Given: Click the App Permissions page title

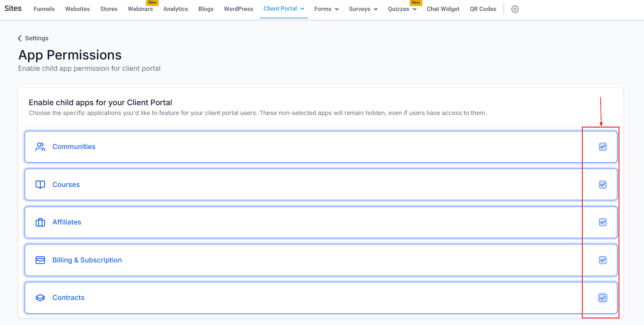Looking at the screenshot, I should 70,55.
